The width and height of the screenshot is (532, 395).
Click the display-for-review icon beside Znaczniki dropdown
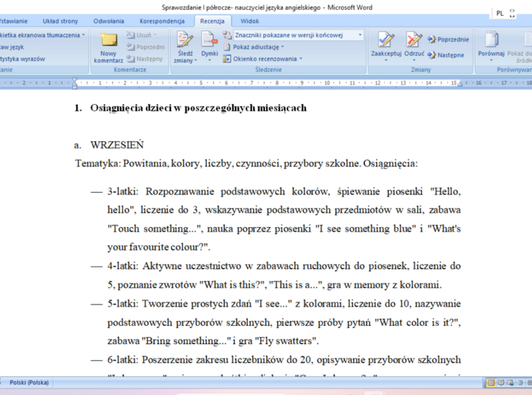[227, 35]
